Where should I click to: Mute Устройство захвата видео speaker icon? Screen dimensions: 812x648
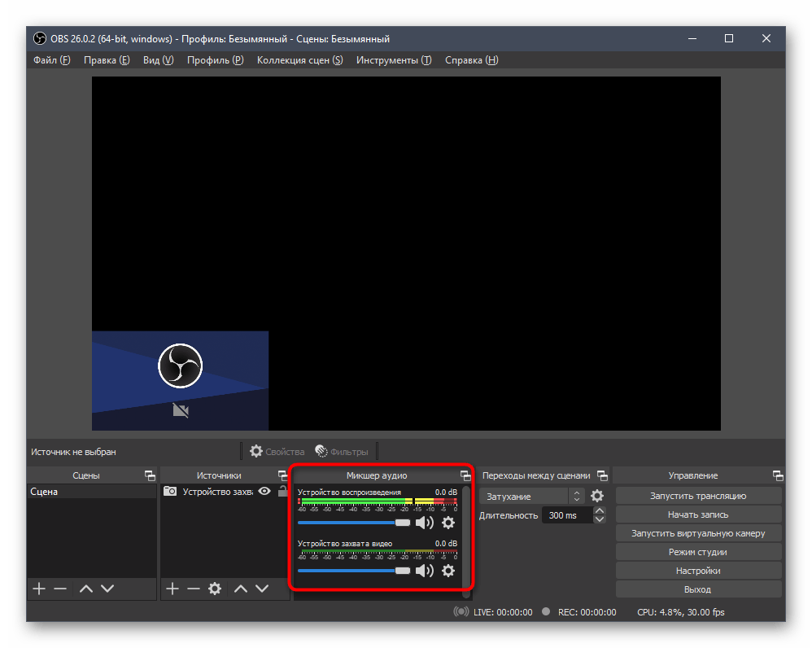(x=424, y=571)
